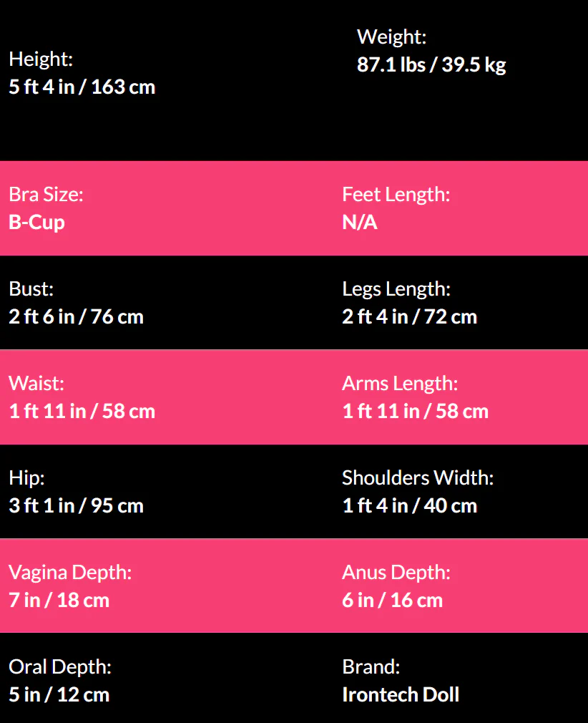Click the Weight label

pos(391,37)
